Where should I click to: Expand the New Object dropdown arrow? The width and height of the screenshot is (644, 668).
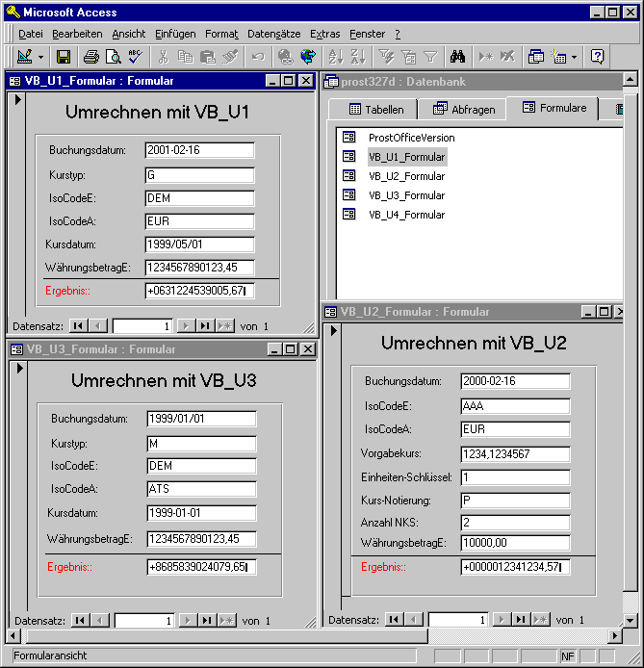click(574, 57)
